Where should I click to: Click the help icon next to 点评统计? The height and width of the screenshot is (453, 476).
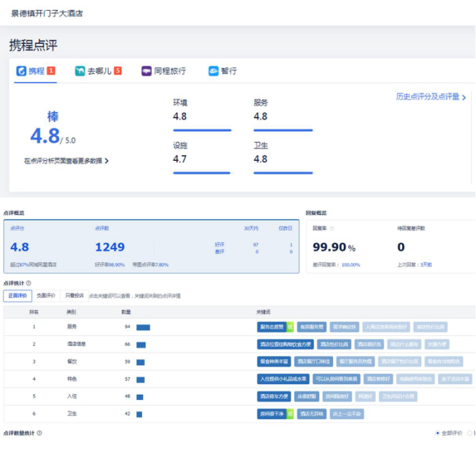[x=29, y=284]
